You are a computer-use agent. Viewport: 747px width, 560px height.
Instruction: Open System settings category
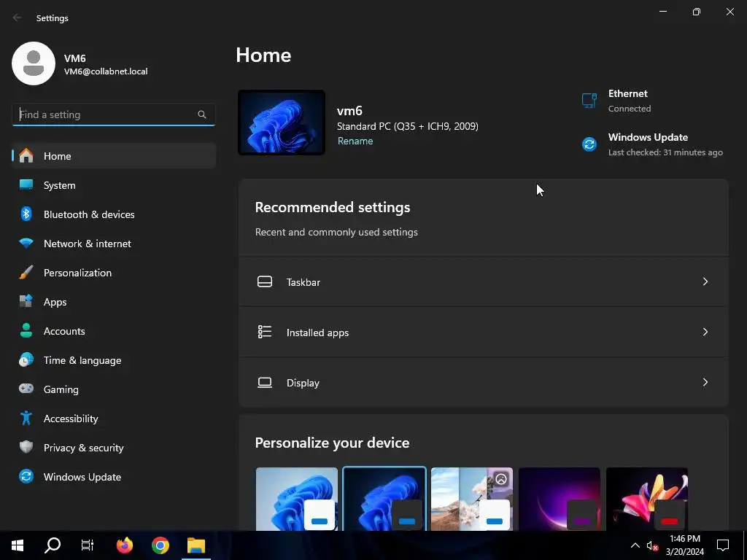pyautogui.click(x=114, y=185)
